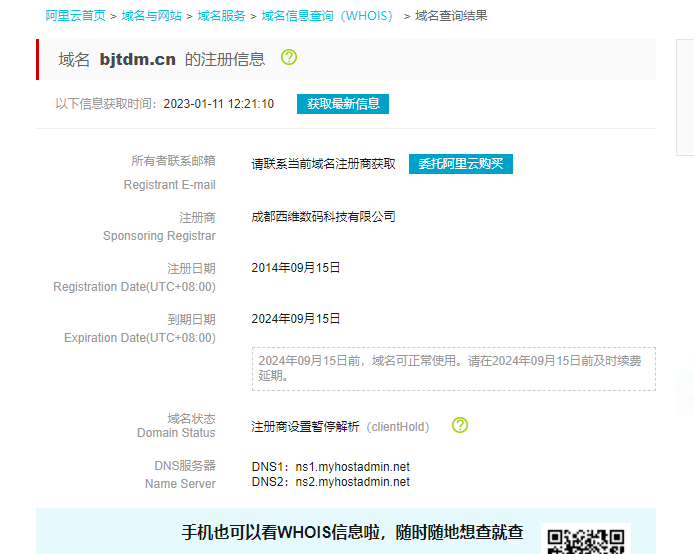Click the registration date 2014年09月15日

coord(296,267)
